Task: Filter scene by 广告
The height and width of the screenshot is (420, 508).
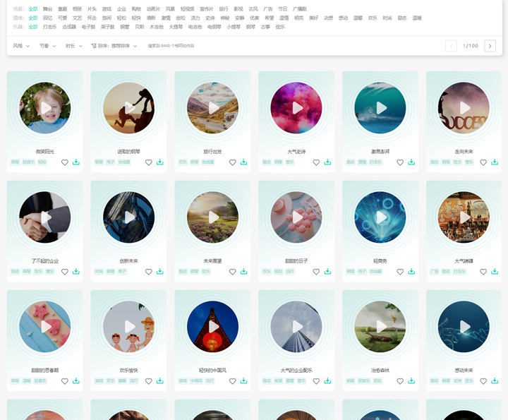Action: (268, 9)
